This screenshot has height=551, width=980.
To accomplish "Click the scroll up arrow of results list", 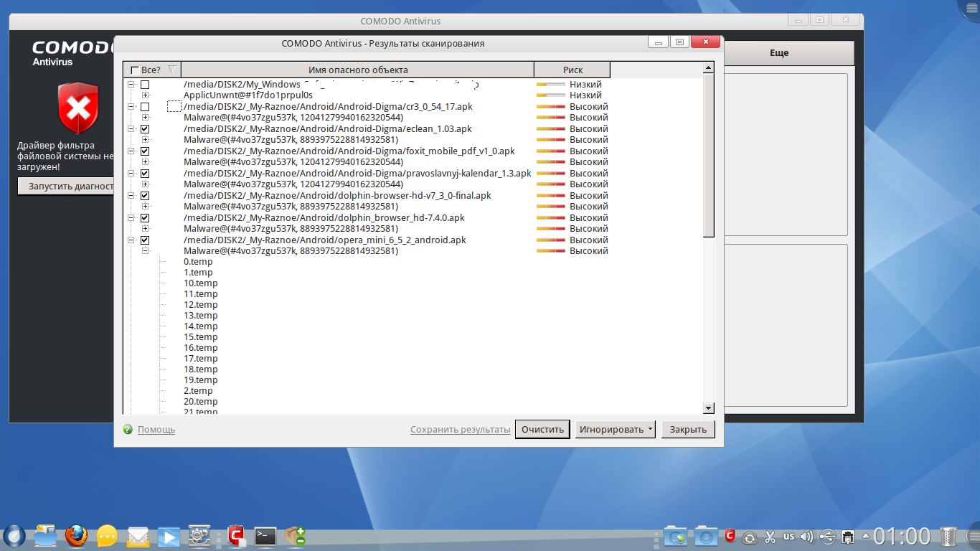I will click(708, 68).
